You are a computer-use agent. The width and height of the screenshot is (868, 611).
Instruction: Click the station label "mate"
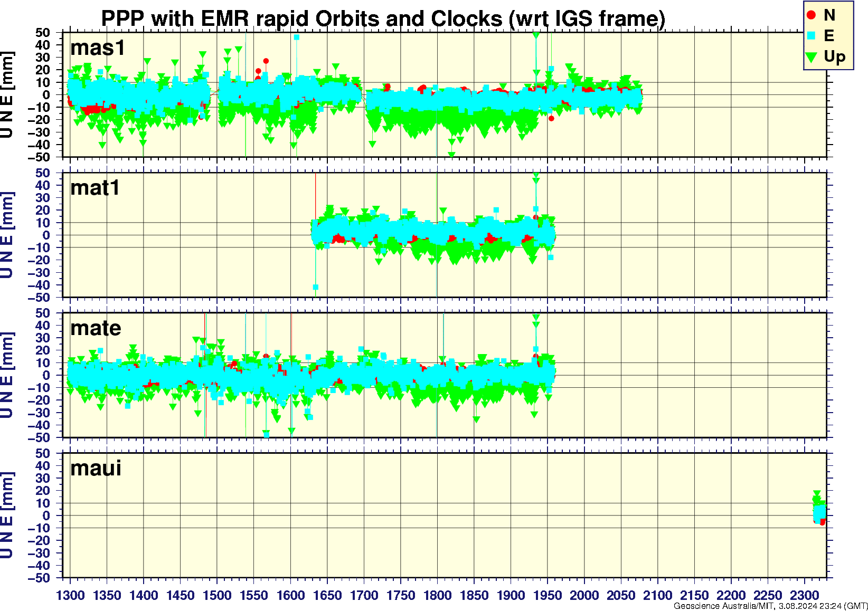[96, 328]
